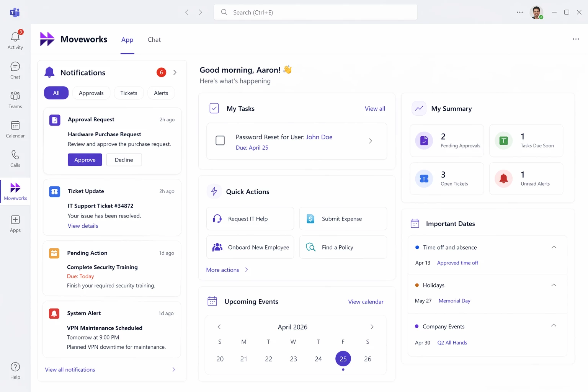
Task: Open Pending Approvals summary card
Action: 447,140
